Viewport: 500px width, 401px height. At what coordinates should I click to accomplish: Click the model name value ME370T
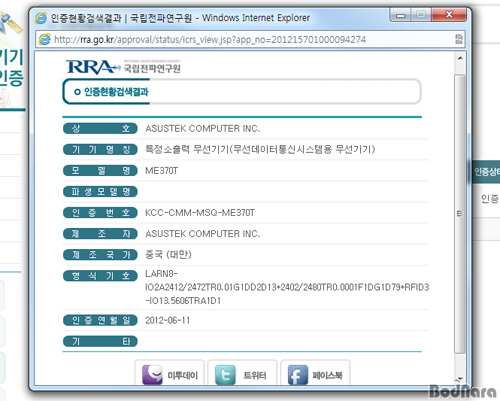click(162, 171)
